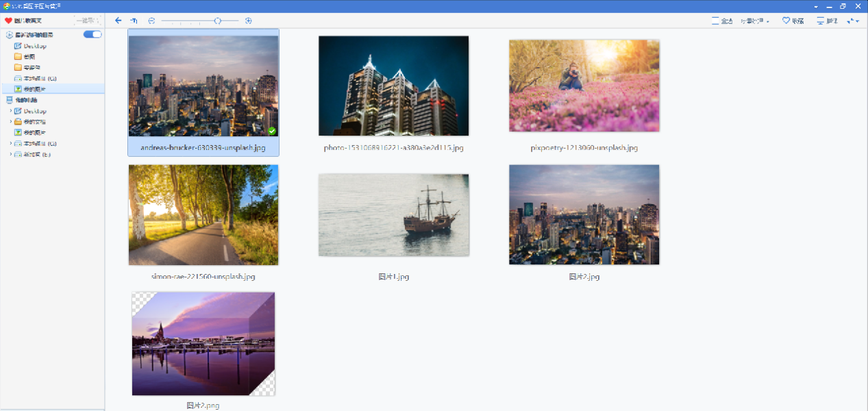This screenshot has height=411, width=868.
Task: Click the My Computer monitor icon
Action: (9, 100)
